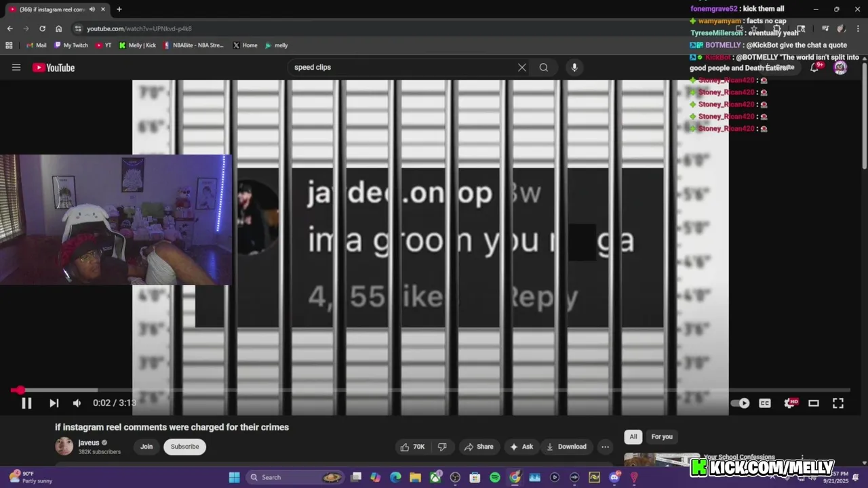Open the browser home page

[x=58, y=28]
